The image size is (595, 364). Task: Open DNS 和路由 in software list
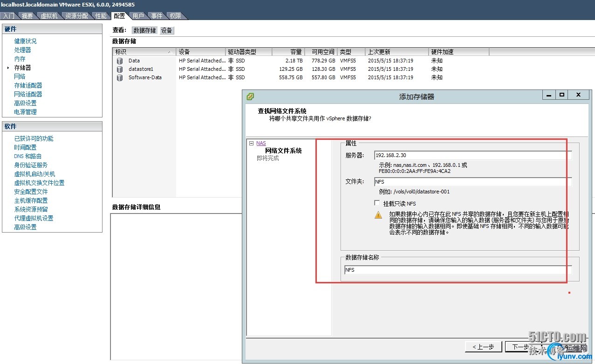(27, 156)
